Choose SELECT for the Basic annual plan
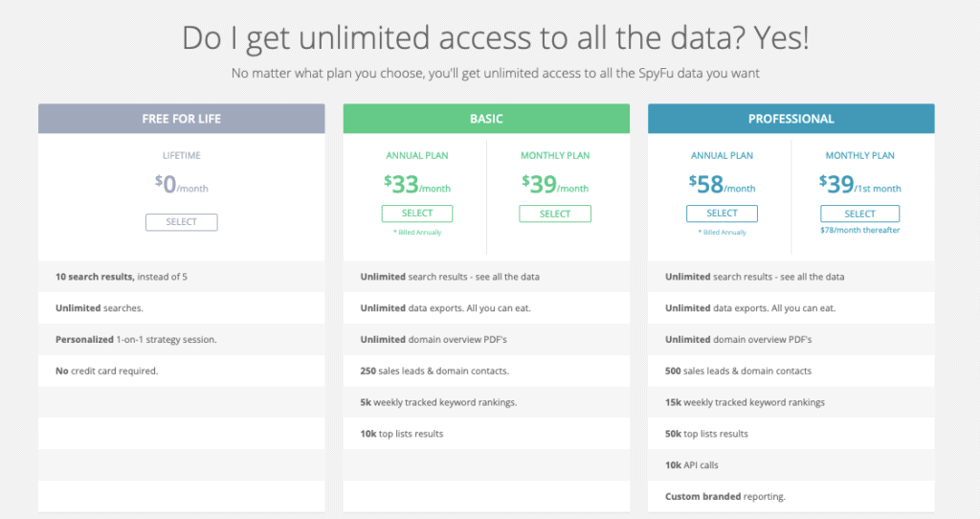980x519 pixels. 417,214
